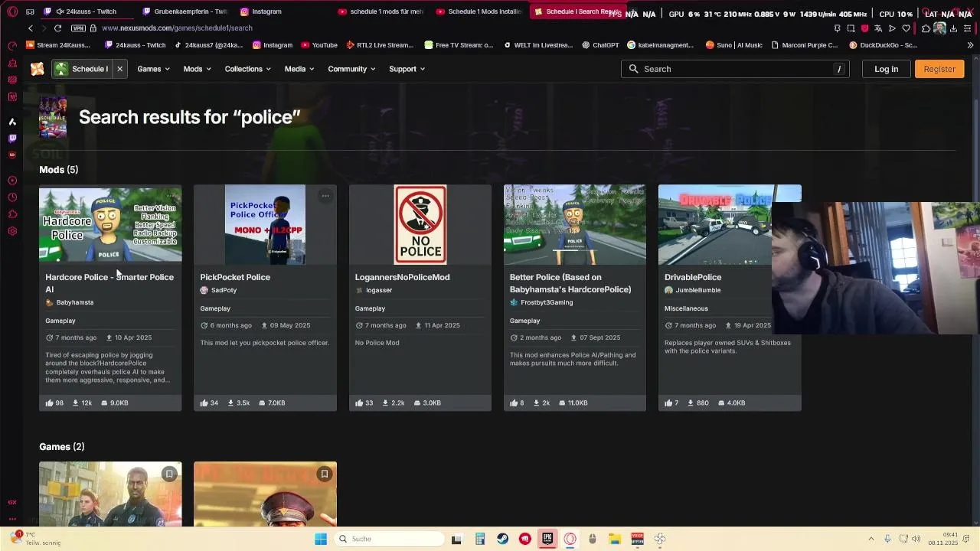Image resolution: width=980 pixels, height=551 pixels.
Task: Open Opera sidebar Twitch icon
Action: pos(12,139)
